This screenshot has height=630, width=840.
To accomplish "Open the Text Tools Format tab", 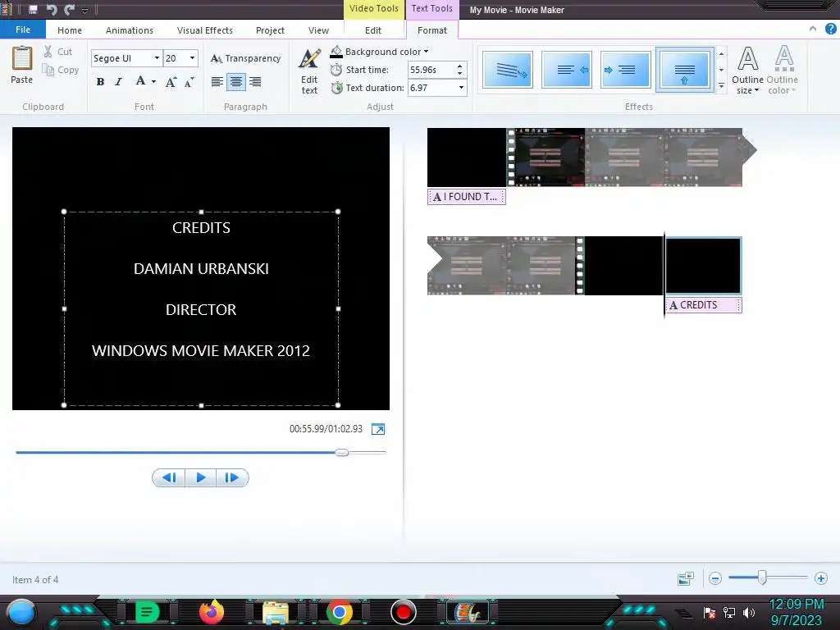I will coord(432,30).
